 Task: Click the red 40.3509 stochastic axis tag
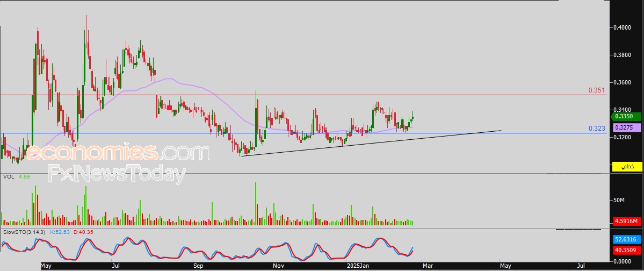pyautogui.click(x=627, y=250)
